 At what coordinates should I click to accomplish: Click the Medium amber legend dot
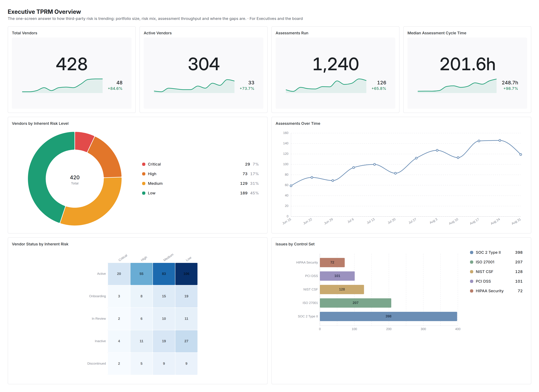pyautogui.click(x=144, y=183)
